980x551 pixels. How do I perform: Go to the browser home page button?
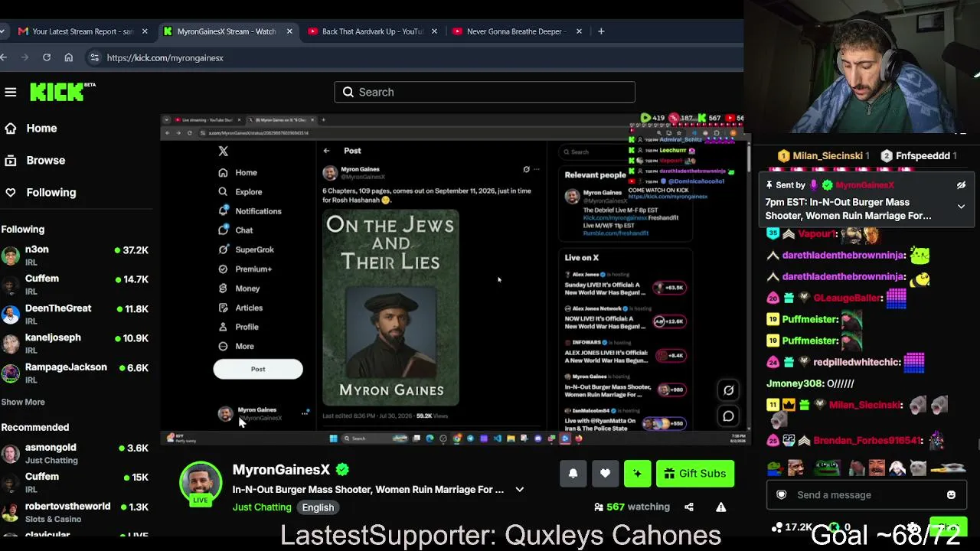pyautogui.click(x=69, y=57)
